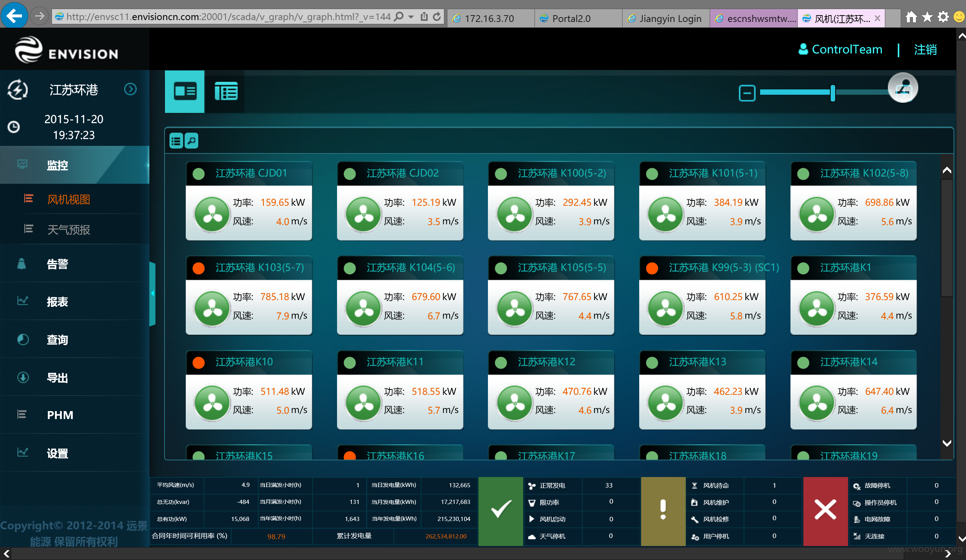The height and width of the screenshot is (560, 966).
Task: Click the browser back arrow button
Action: [x=14, y=16]
